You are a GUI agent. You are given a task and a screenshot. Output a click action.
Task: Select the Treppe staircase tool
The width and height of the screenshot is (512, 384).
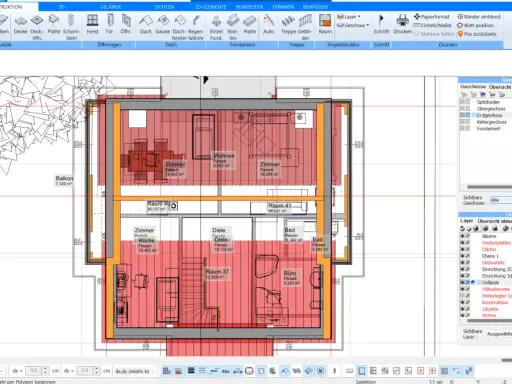point(288,25)
